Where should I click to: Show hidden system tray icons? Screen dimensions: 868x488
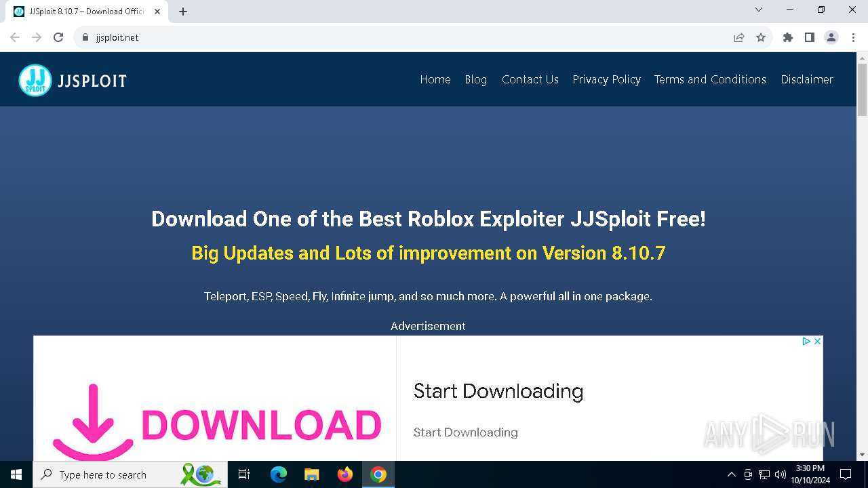[731, 474]
